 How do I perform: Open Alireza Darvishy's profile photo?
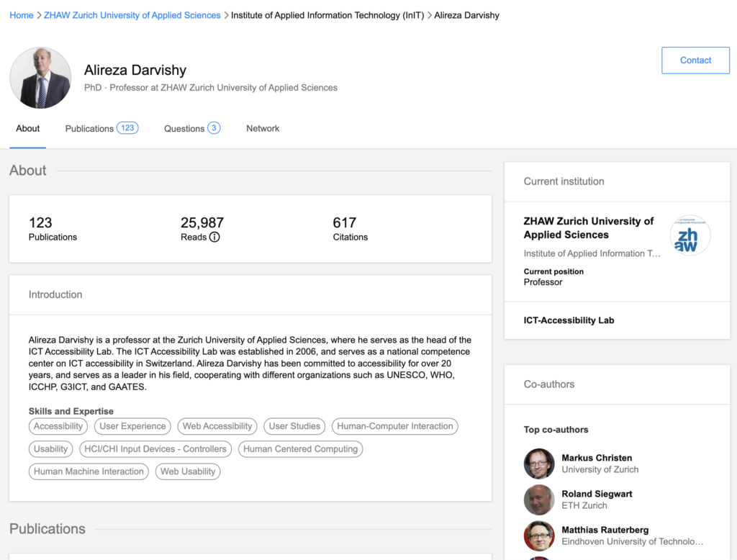(x=40, y=78)
